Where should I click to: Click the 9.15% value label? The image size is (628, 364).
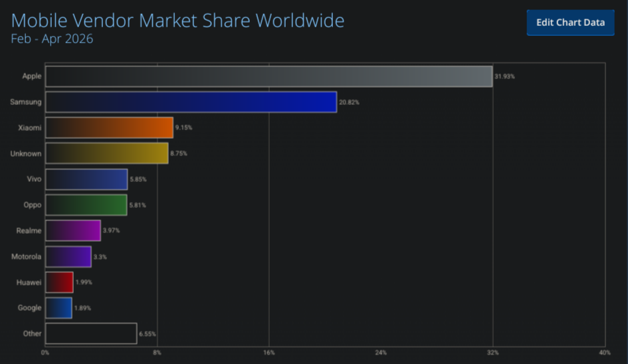coord(184,128)
